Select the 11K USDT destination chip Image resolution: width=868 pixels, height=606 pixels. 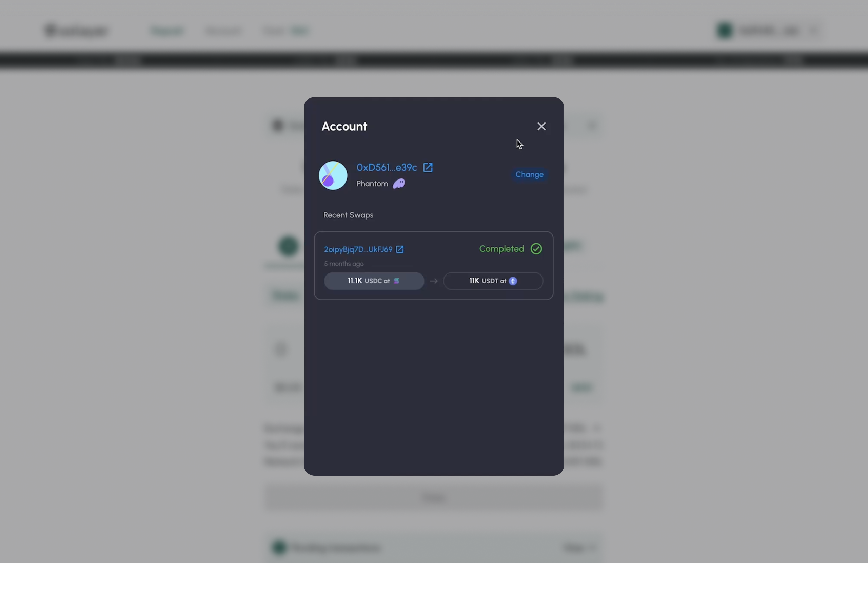coord(493,281)
